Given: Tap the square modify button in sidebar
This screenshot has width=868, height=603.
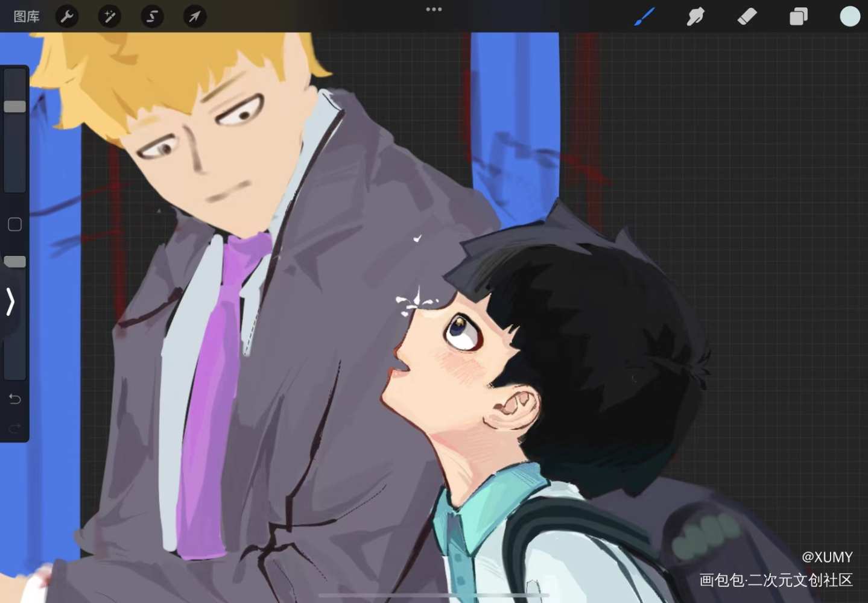Looking at the screenshot, I should click(14, 224).
